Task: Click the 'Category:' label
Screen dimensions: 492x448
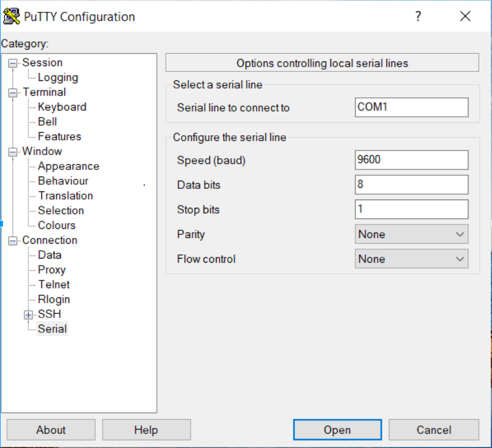Action: [x=25, y=43]
